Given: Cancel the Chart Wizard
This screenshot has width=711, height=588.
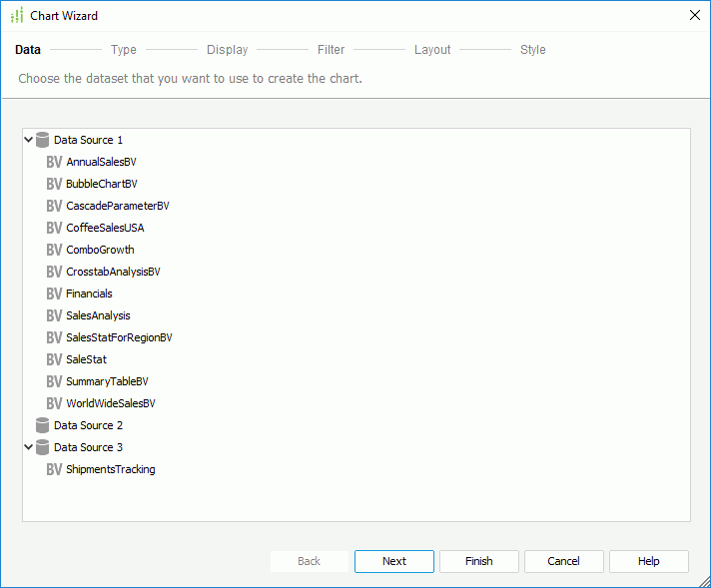Looking at the screenshot, I should 563,561.
